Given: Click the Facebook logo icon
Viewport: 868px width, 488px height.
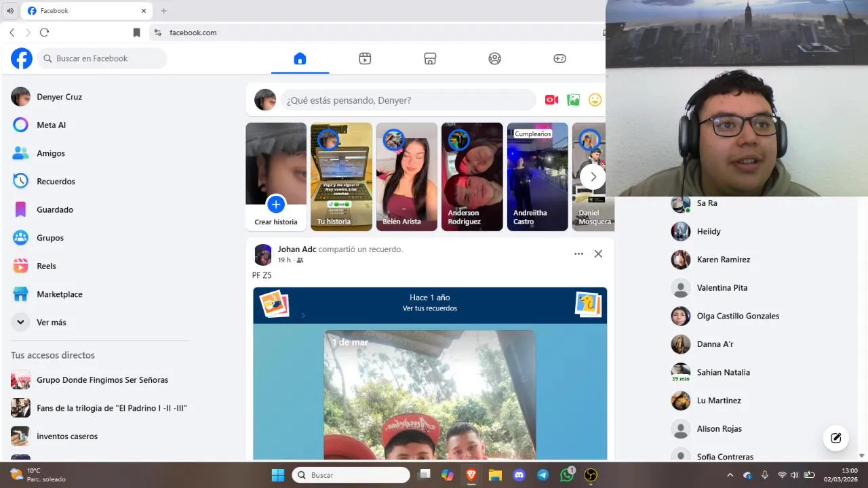Looking at the screenshot, I should tap(22, 58).
